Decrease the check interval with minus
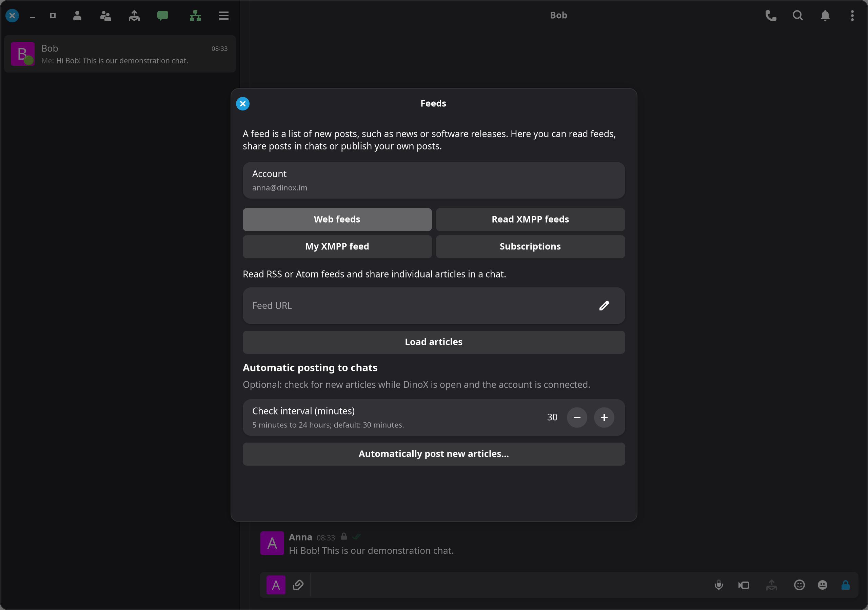Image resolution: width=868 pixels, height=610 pixels. coord(577,417)
